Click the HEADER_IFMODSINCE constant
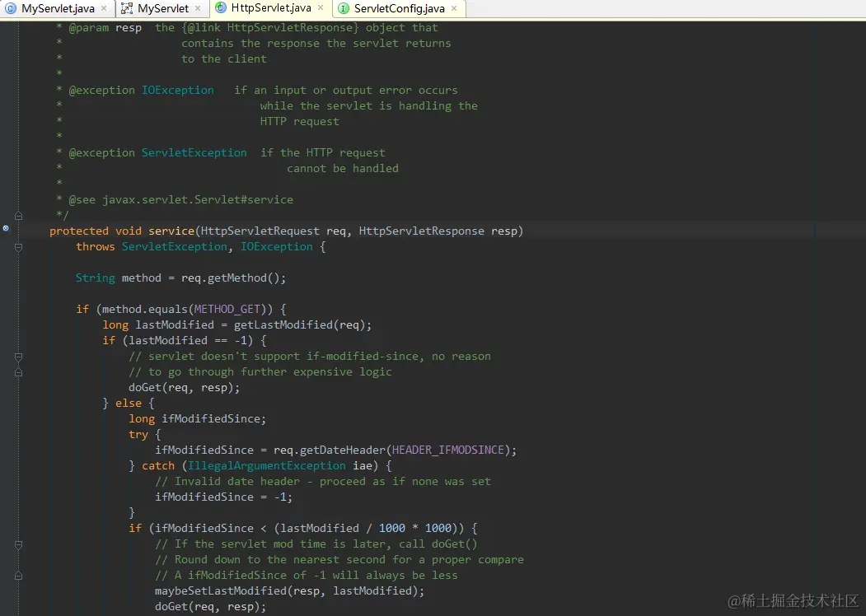This screenshot has width=866, height=616. coord(448,450)
